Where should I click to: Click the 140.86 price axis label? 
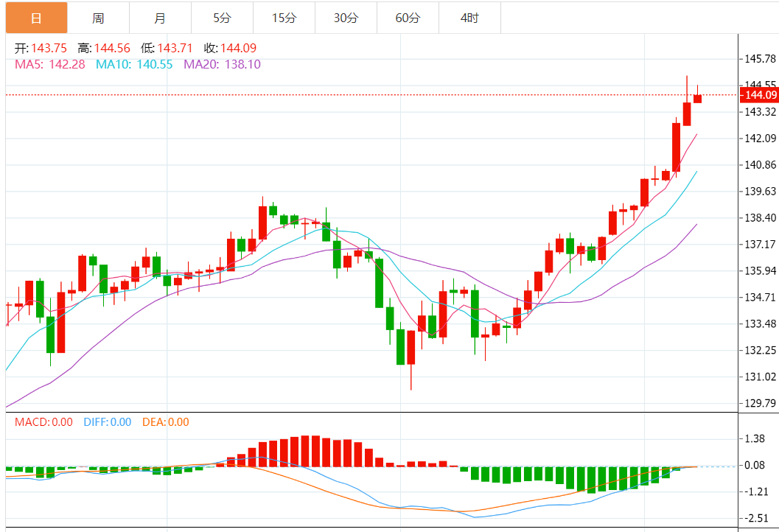(x=760, y=165)
